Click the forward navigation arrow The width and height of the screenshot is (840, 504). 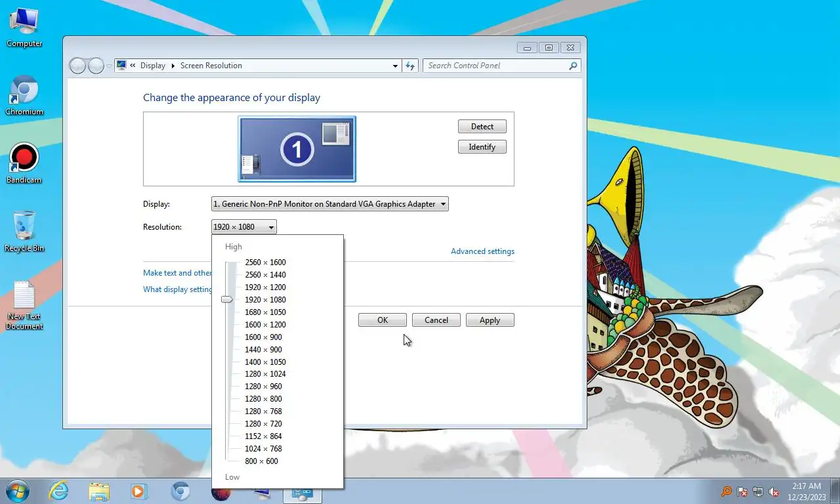click(x=96, y=66)
